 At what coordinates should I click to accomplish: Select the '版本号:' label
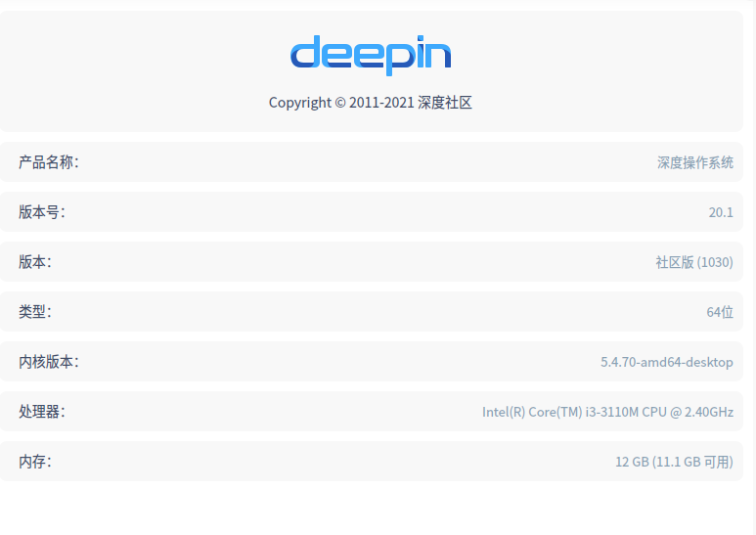[42, 212]
